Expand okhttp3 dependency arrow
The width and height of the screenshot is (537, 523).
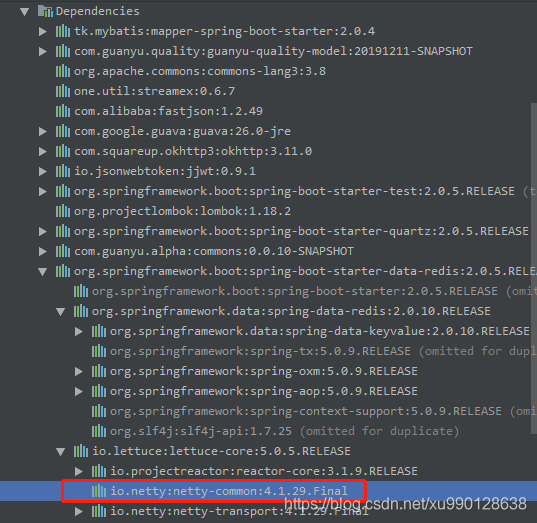tap(42, 151)
